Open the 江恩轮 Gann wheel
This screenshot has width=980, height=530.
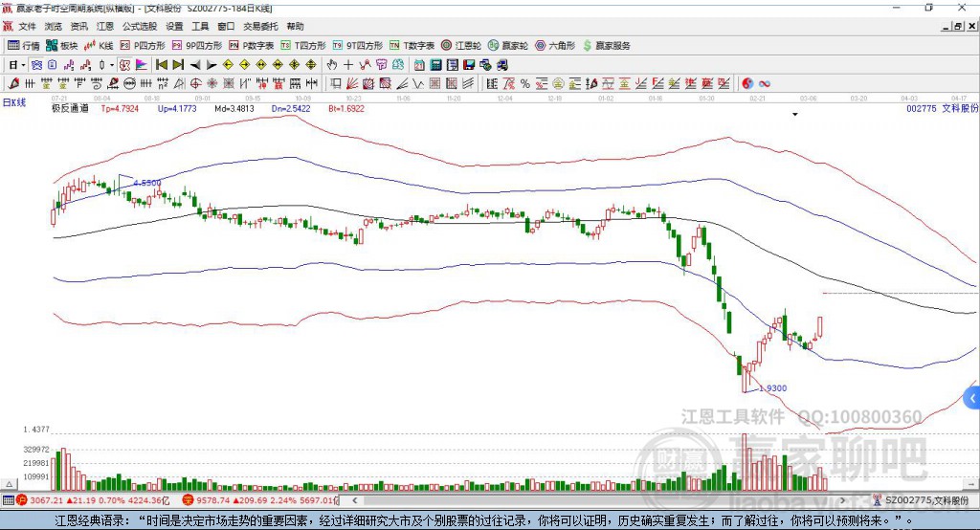[x=460, y=46]
